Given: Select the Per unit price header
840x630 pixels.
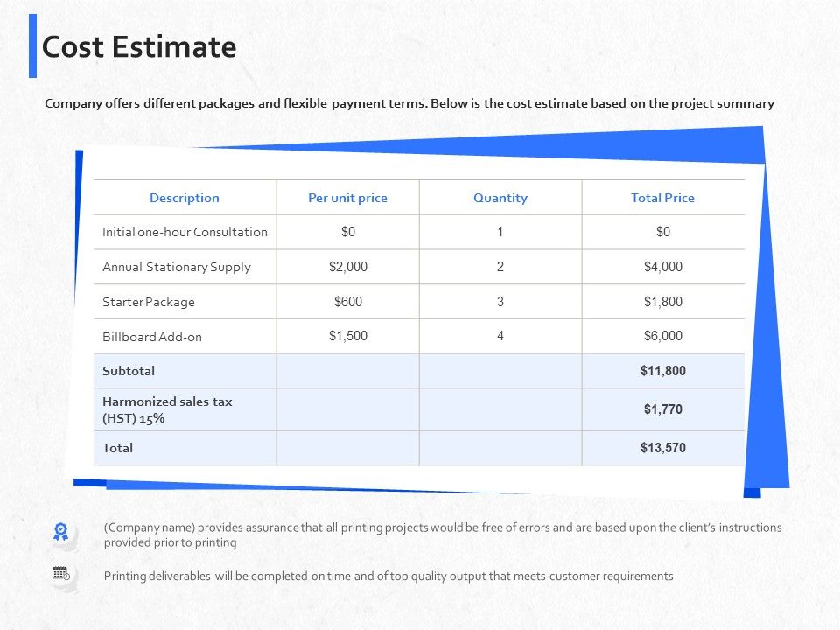Looking at the screenshot, I should (x=347, y=198).
